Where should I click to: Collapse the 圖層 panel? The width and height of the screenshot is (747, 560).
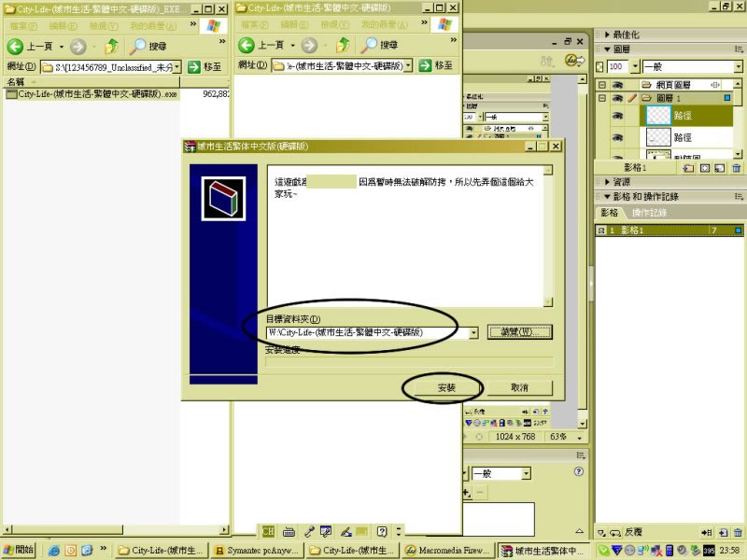click(607, 49)
